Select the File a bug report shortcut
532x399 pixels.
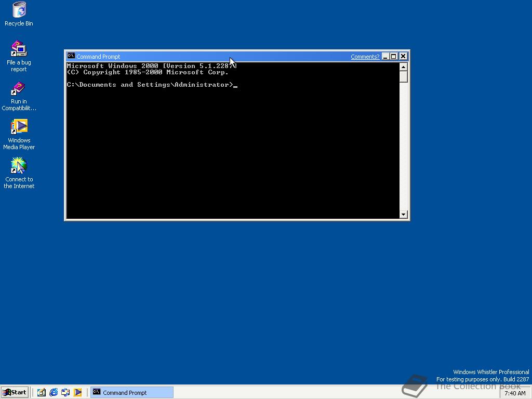click(19, 56)
